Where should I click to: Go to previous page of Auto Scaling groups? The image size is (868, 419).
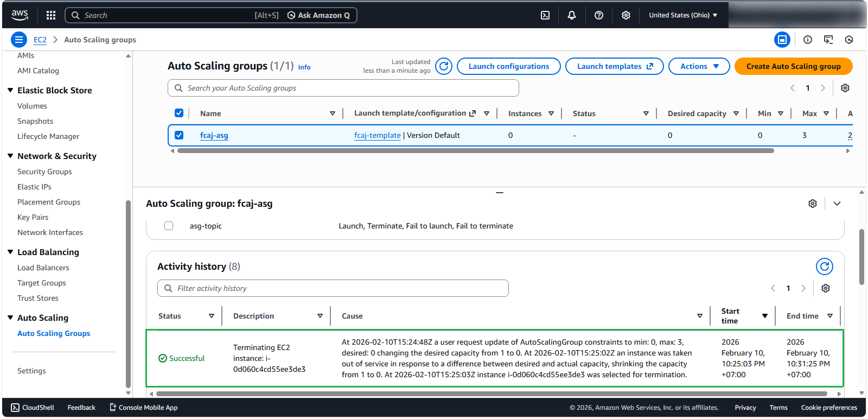click(793, 88)
